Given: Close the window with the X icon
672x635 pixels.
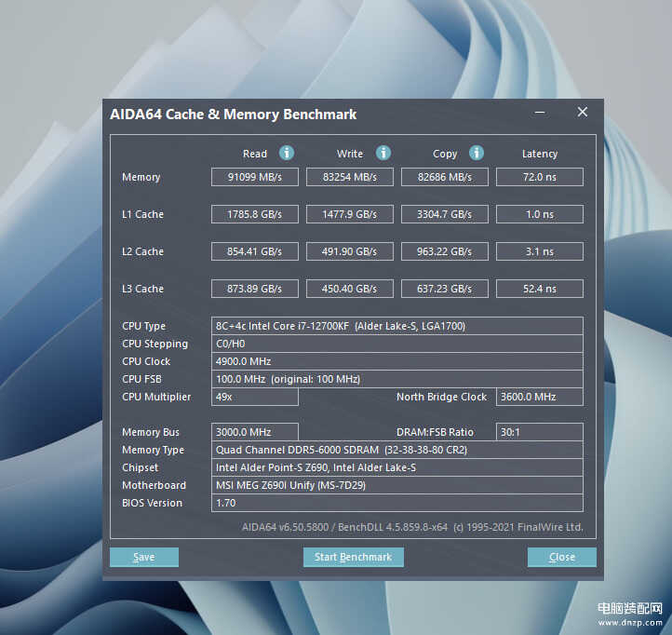Looking at the screenshot, I should click(583, 113).
